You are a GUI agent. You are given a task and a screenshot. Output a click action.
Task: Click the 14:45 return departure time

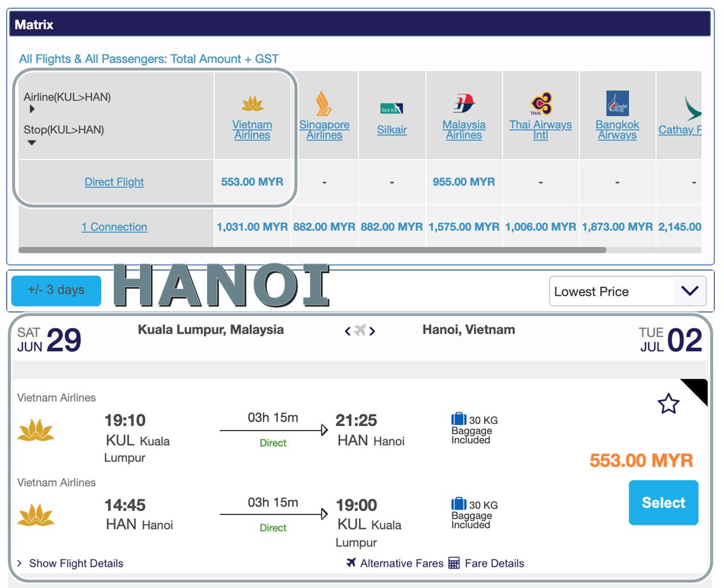(125, 505)
